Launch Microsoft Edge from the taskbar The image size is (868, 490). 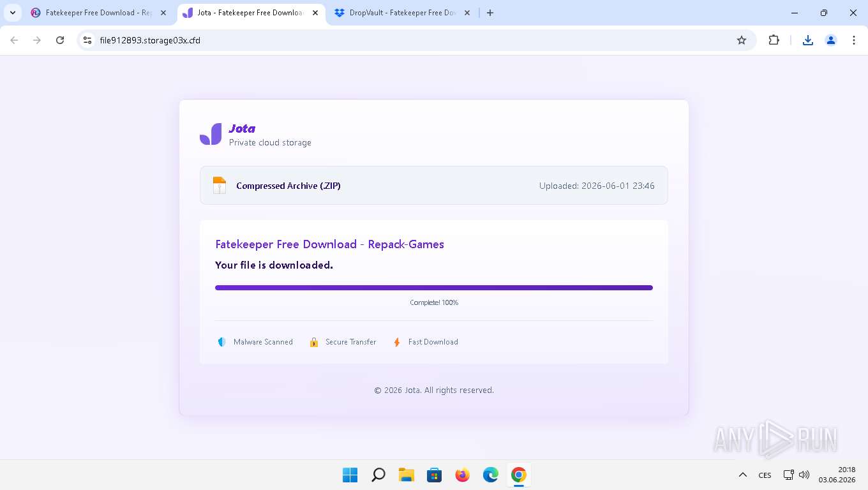click(x=491, y=475)
